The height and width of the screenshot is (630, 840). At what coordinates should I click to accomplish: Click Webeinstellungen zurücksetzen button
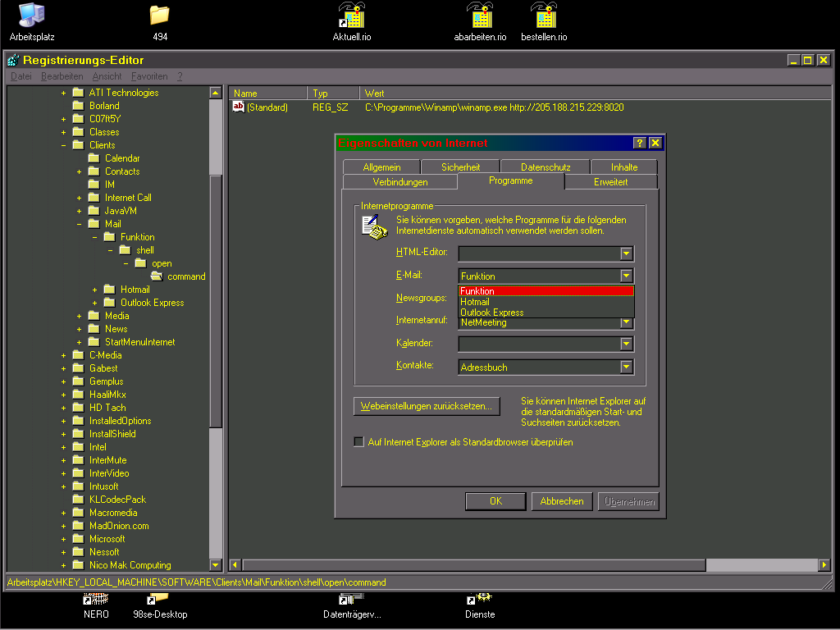point(427,406)
